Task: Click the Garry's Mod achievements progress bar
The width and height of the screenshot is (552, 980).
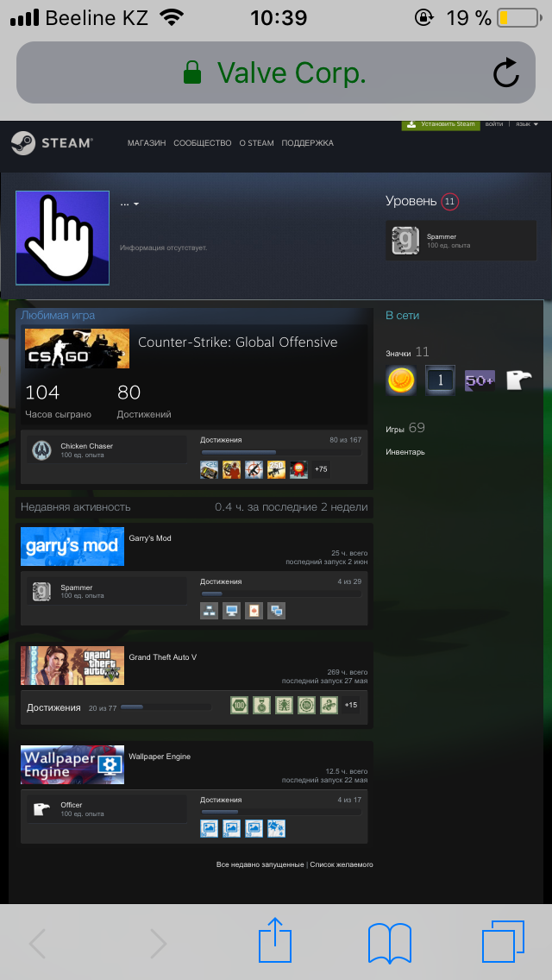Action: (x=280, y=594)
